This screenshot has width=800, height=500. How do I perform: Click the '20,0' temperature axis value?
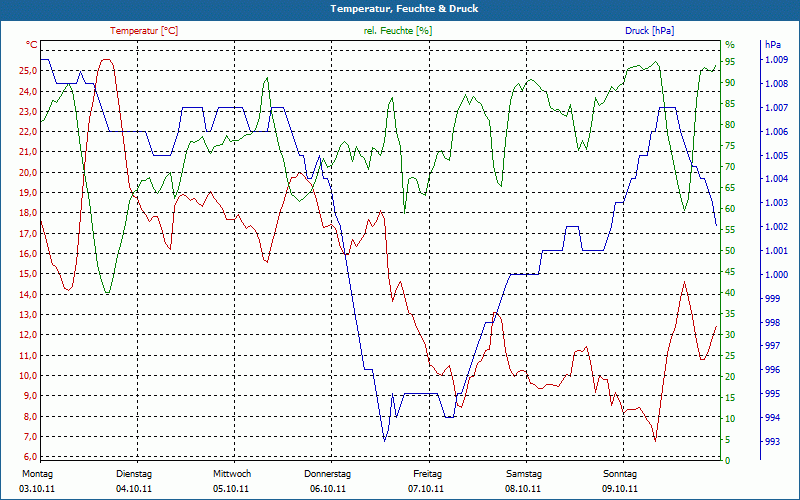[x=28, y=172]
